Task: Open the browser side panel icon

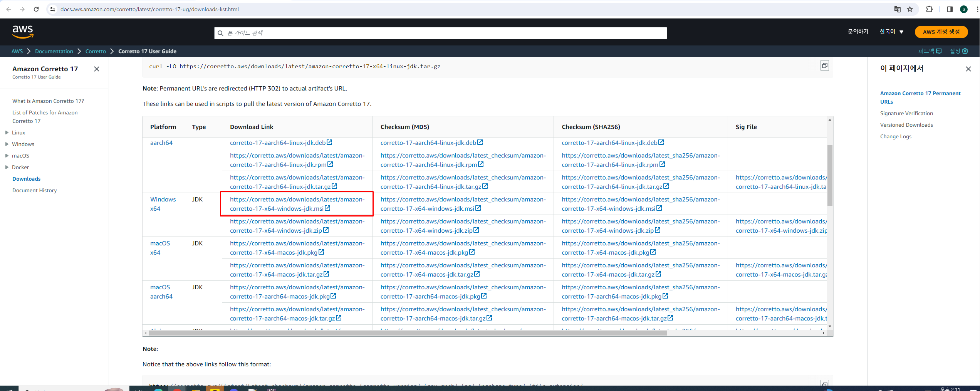Action: pos(950,9)
